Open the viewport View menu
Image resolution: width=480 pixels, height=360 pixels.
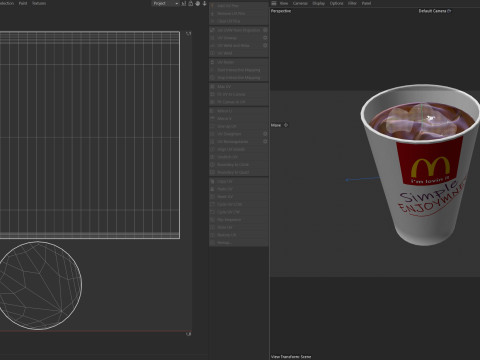pyautogui.click(x=284, y=3)
